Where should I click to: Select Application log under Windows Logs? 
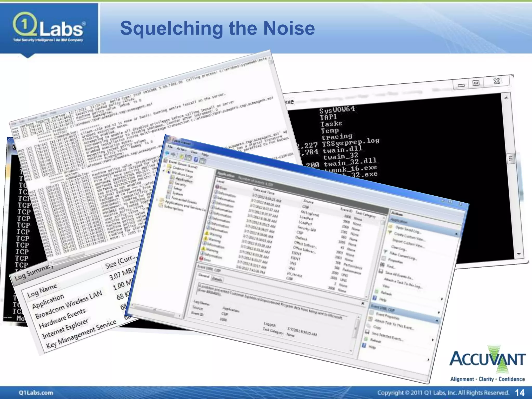point(182,179)
